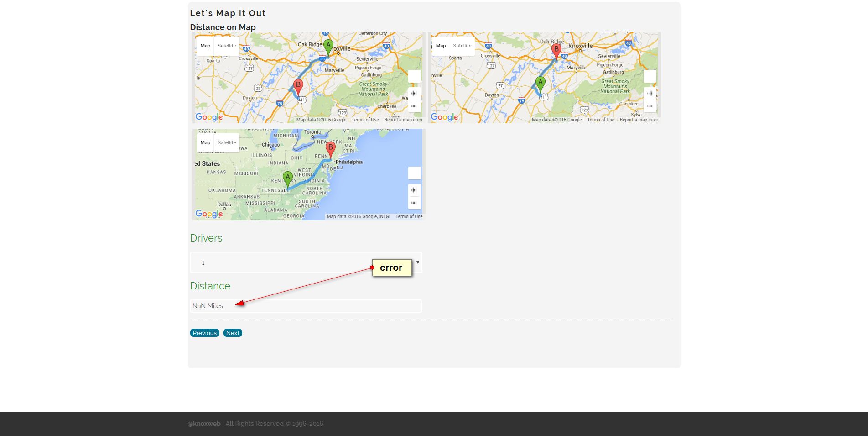Select Map view on the A-at-Knoxville map

(205, 46)
